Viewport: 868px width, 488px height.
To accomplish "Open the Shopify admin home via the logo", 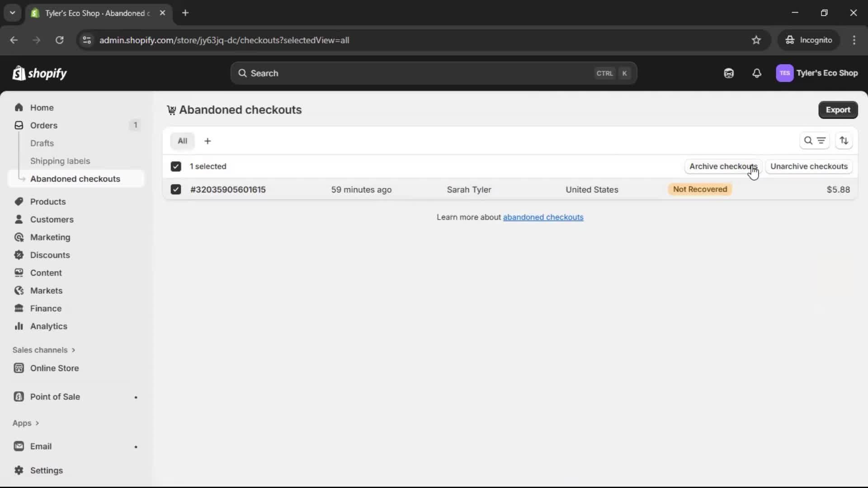I will (x=40, y=73).
